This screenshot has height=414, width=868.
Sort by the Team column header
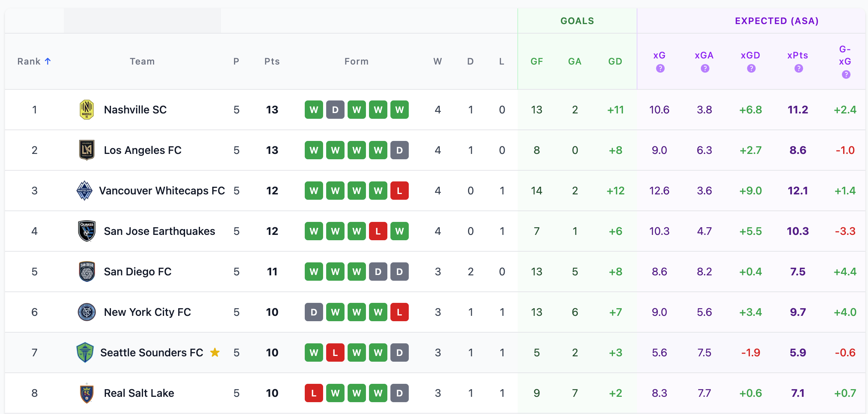[142, 61]
